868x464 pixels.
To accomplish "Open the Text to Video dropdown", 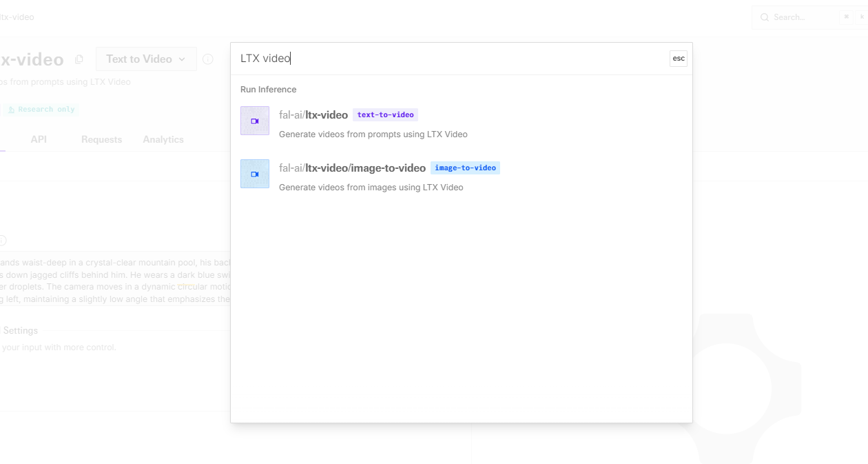I will click(146, 59).
